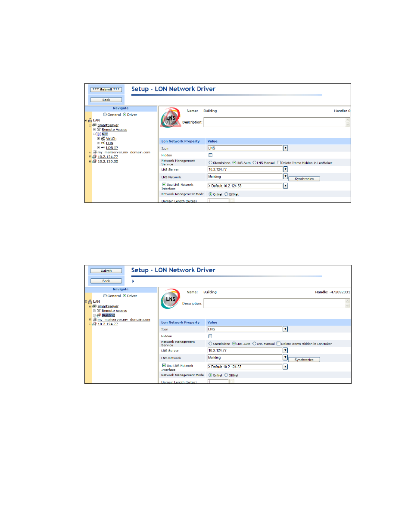The height and width of the screenshot is (532, 411).
Task: Click the Back button in the top screenshot
Action: (106, 100)
